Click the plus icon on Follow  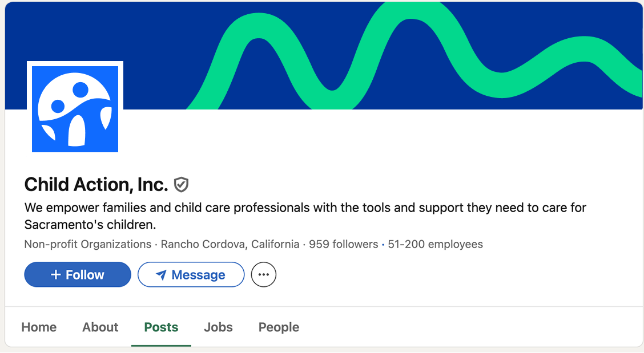(55, 275)
